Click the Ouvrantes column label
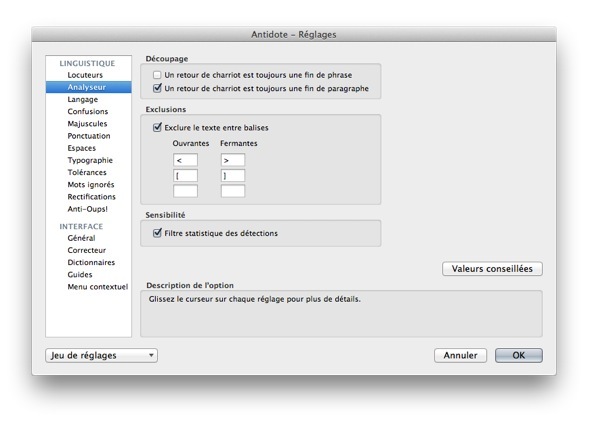Image resolution: width=609 pixels, height=426 pixels. pos(191,143)
